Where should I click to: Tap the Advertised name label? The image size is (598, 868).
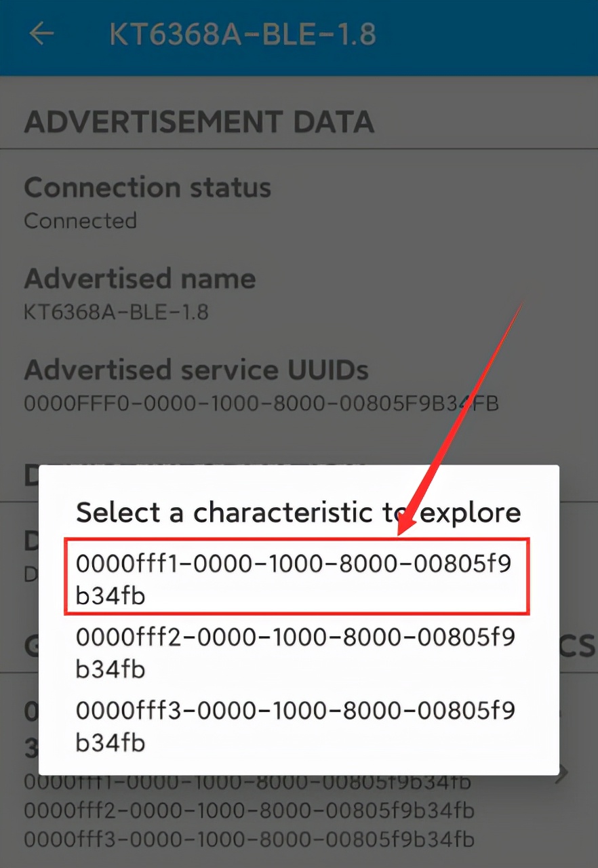[x=140, y=279]
